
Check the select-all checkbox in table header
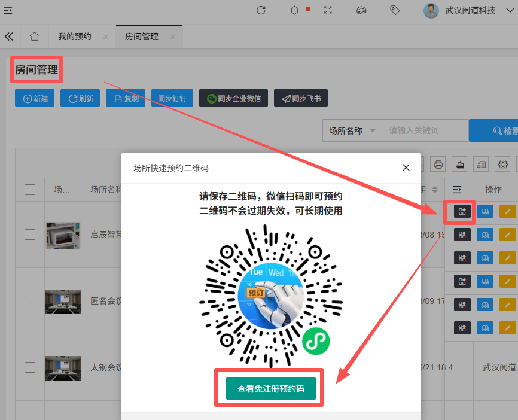coord(30,190)
